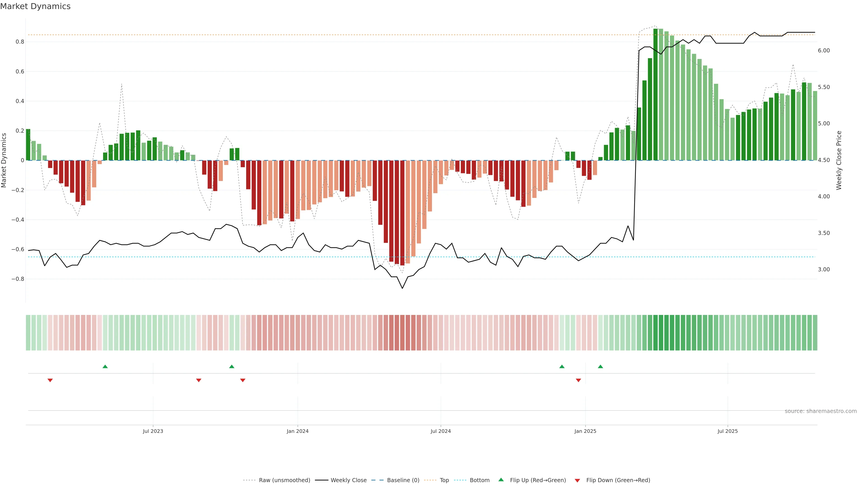
Task: Click the first red flip-down marker
Action: [50, 380]
